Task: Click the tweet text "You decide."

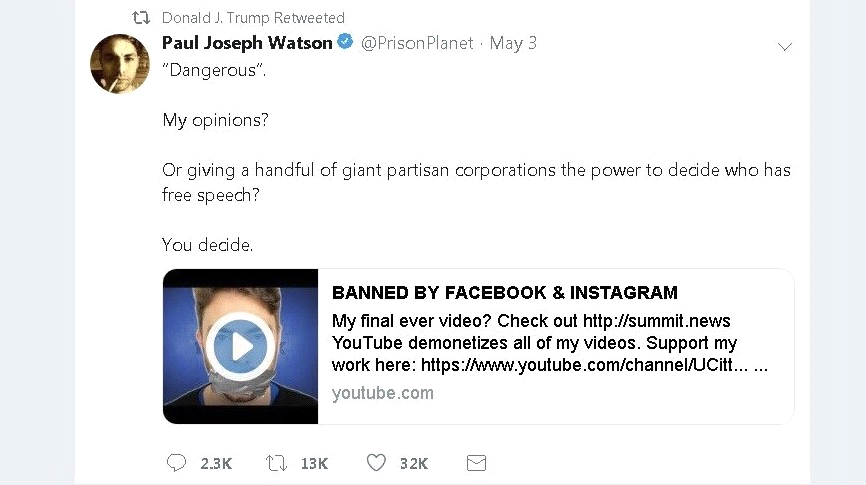Action: (x=207, y=244)
